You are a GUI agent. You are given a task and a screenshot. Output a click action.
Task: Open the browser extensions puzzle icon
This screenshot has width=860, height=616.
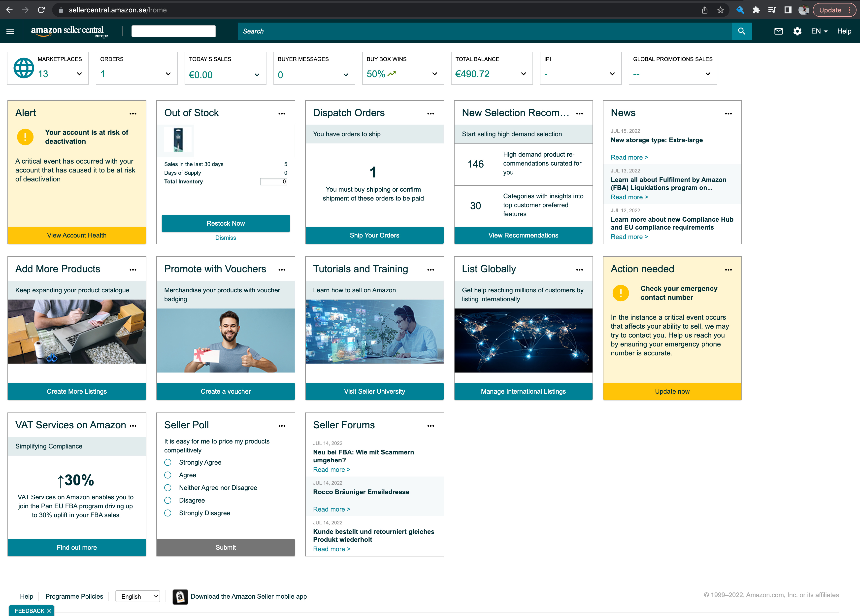click(x=756, y=10)
